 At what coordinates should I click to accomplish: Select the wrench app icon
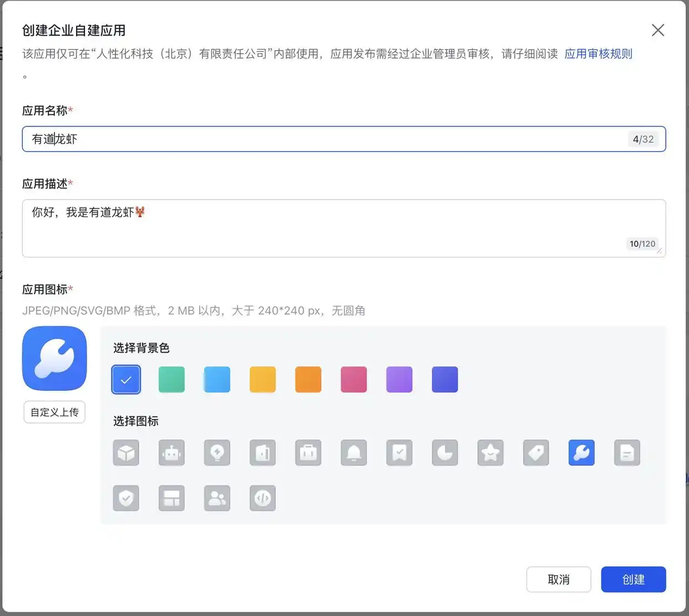pyautogui.click(x=581, y=453)
